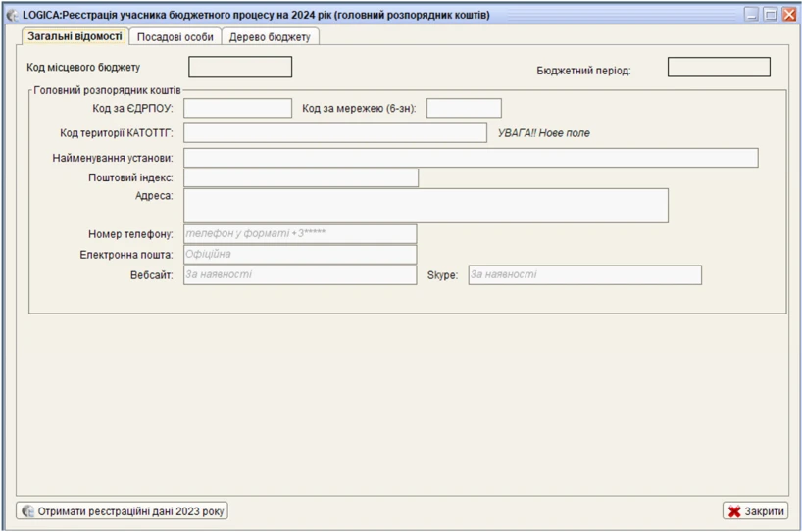Click the Код за мережею field

coord(464,108)
